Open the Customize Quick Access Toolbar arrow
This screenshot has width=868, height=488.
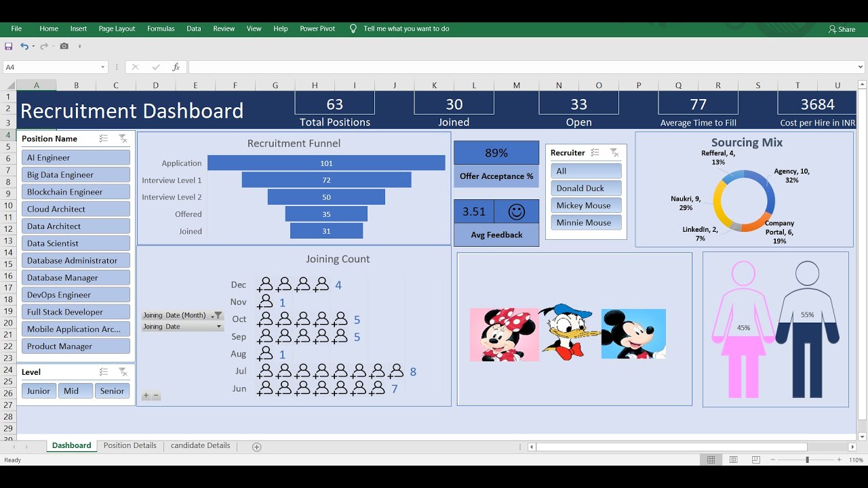tap(79, 47)
